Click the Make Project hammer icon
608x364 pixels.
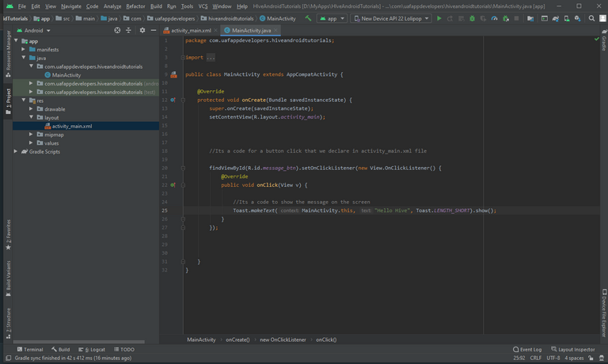308,17
